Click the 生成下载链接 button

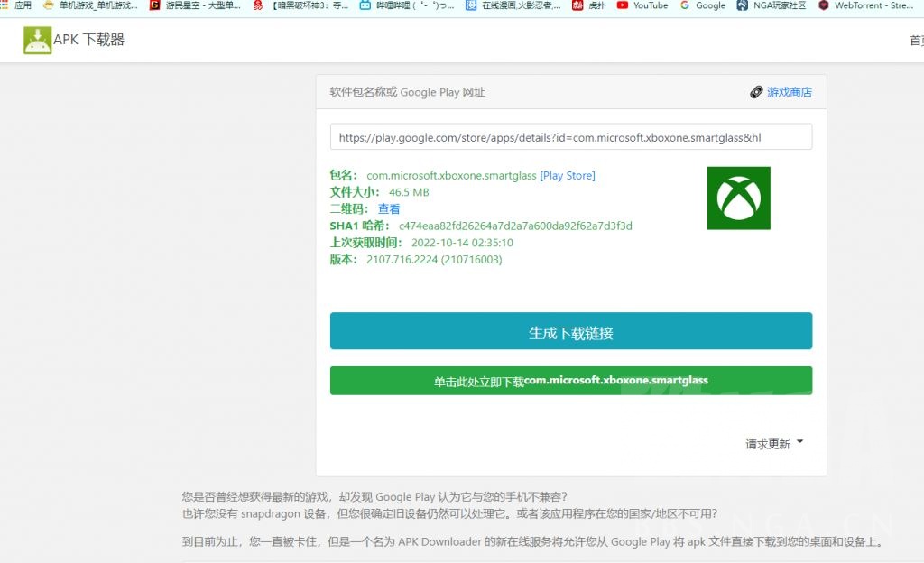[571, 330]
